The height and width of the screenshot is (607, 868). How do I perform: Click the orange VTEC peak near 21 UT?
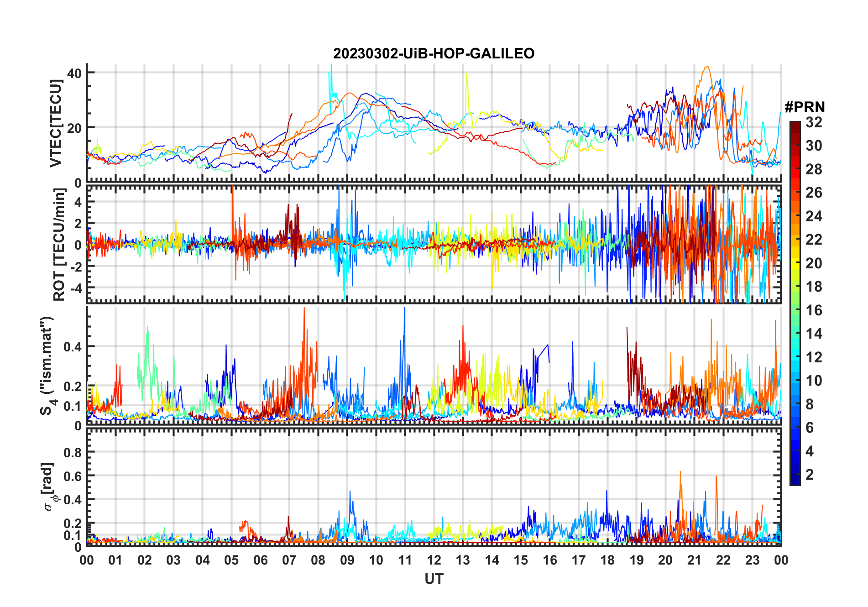706,67
